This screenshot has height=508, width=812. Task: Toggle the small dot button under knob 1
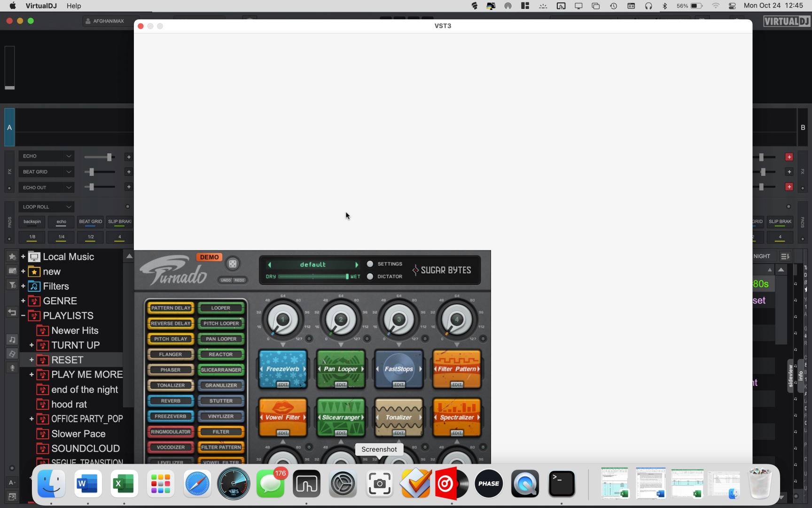[x=309, y=339]
